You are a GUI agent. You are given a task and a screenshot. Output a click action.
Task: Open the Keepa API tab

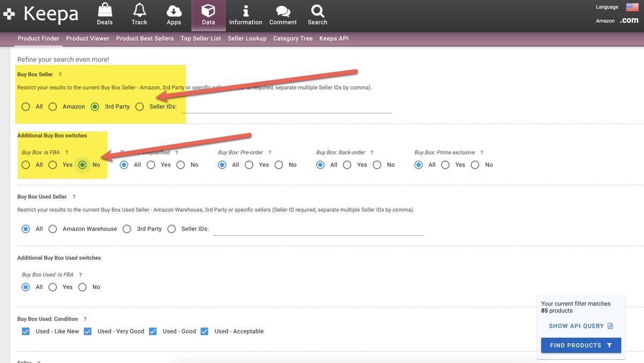tap(334, 39)
